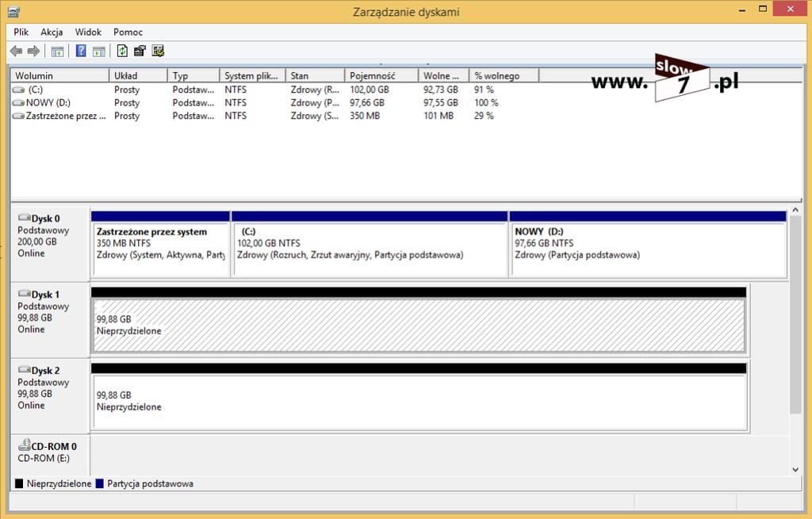Sort by the Wolne column header
Viewport: 812px width, 519px height.
pos(444,75)
